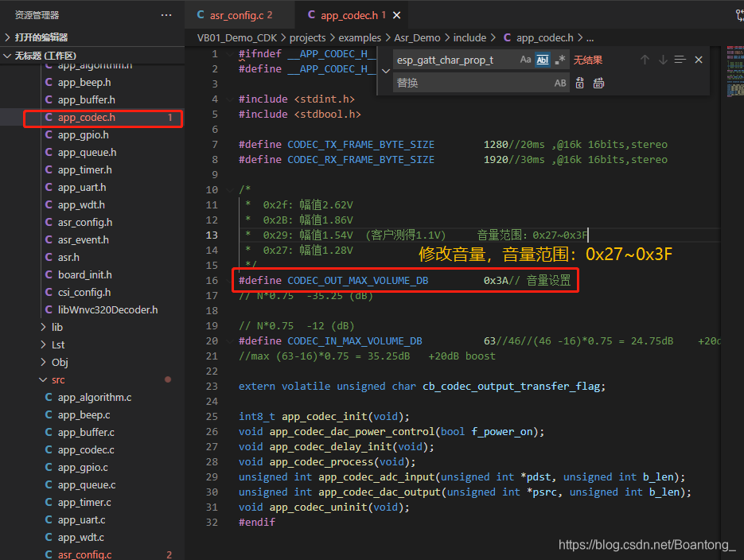Open app_timer.c file
The width and height of the screenshot is (744, 560).
(x=84, y=503)
